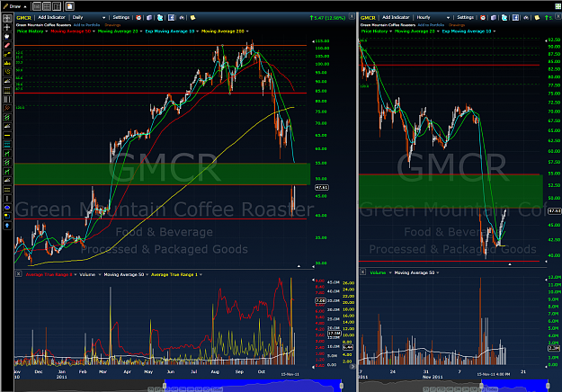The image size is (562, 392).
Task: Share Daily chart via Twitter icon
Action: [x=160, y=17]
